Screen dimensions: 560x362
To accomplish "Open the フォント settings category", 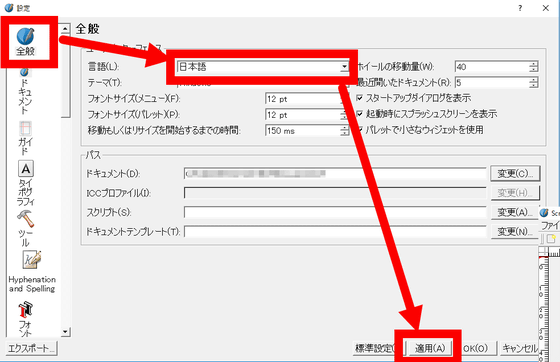I will (25, 318).
